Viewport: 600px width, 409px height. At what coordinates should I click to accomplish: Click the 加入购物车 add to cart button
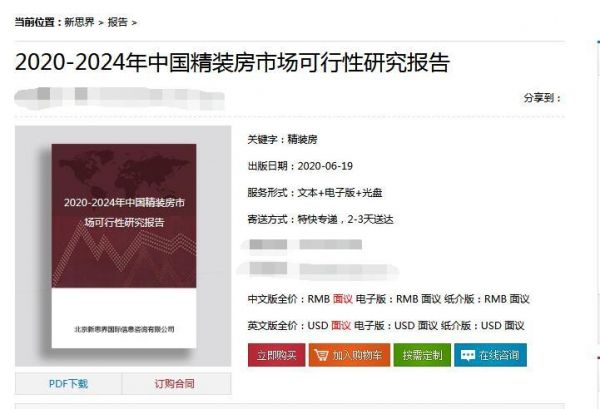349,355
